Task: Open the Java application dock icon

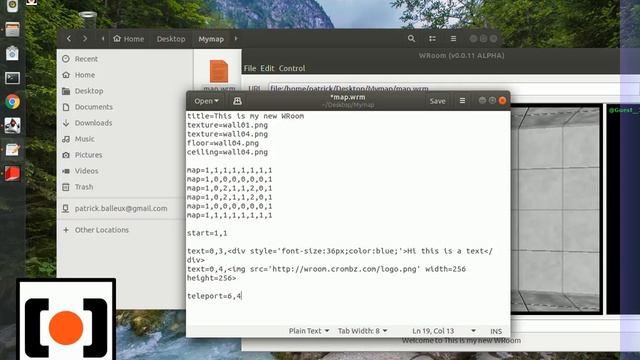Action: point(12,126)
